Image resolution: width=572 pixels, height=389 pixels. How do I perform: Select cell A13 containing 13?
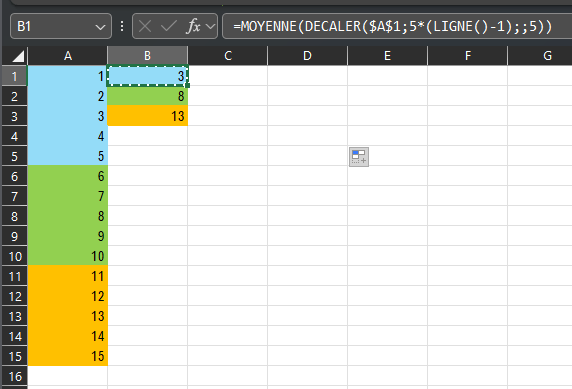click(x=67, y=316)
